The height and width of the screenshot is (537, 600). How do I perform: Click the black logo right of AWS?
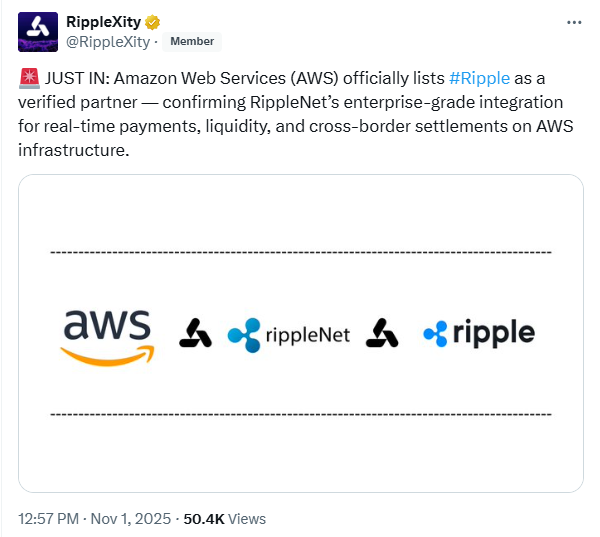click(195, 333)
